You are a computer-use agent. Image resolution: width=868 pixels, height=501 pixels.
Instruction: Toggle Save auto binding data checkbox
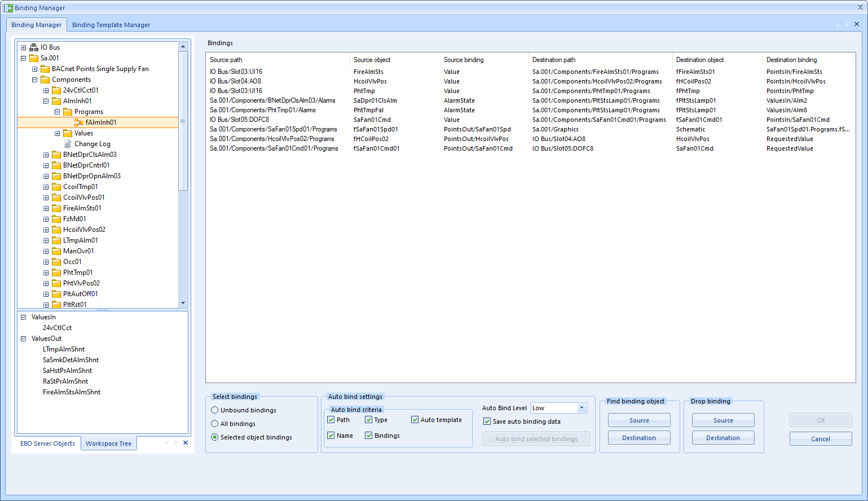pos(487,421)
